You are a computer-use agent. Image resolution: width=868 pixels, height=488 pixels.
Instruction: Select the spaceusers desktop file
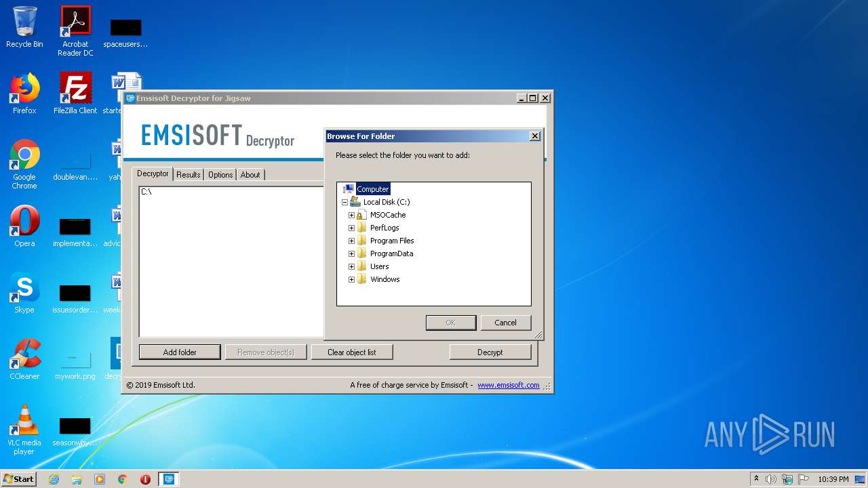pos(125,33)
